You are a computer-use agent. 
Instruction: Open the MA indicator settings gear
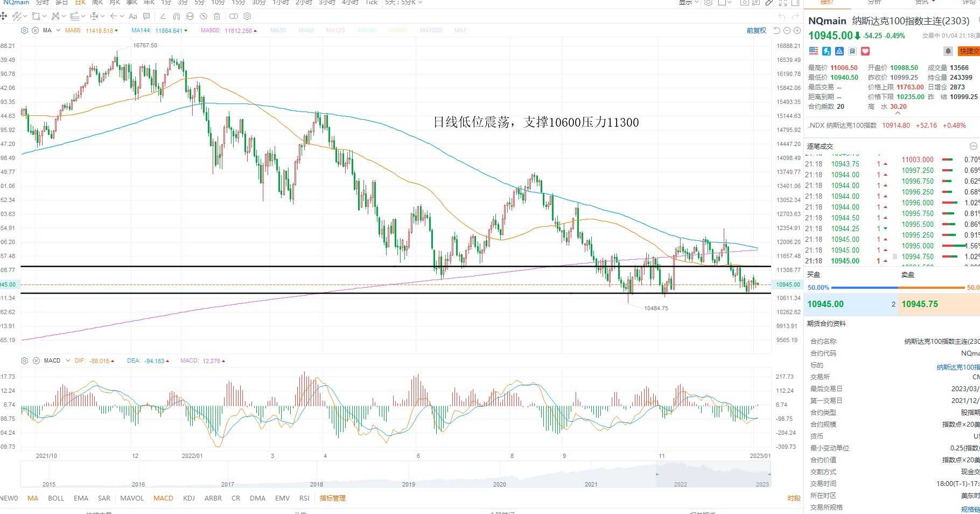point(24,31)
